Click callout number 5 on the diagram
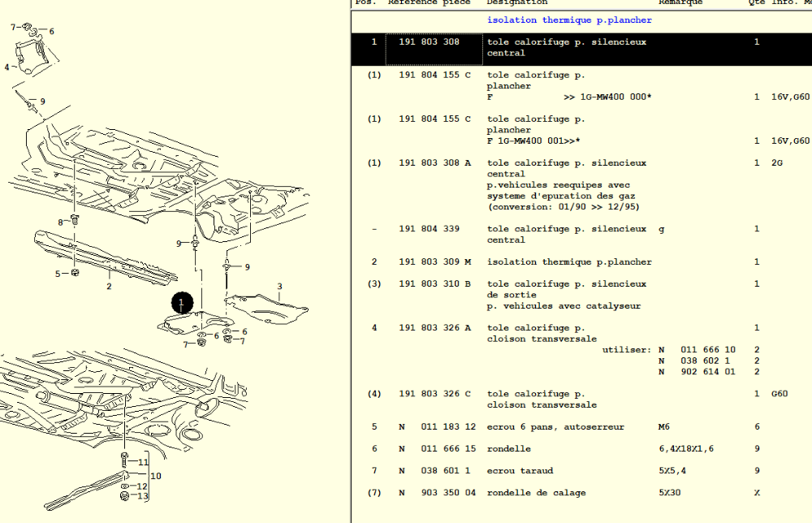Image resolution: width=812 pixels, height=523 pixels. [58, 274]
